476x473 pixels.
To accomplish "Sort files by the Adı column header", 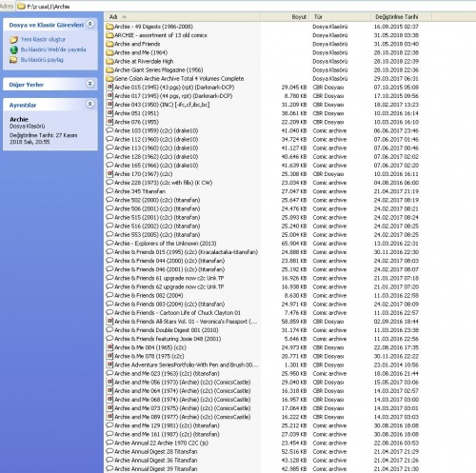I will click(x=182, y=17).
